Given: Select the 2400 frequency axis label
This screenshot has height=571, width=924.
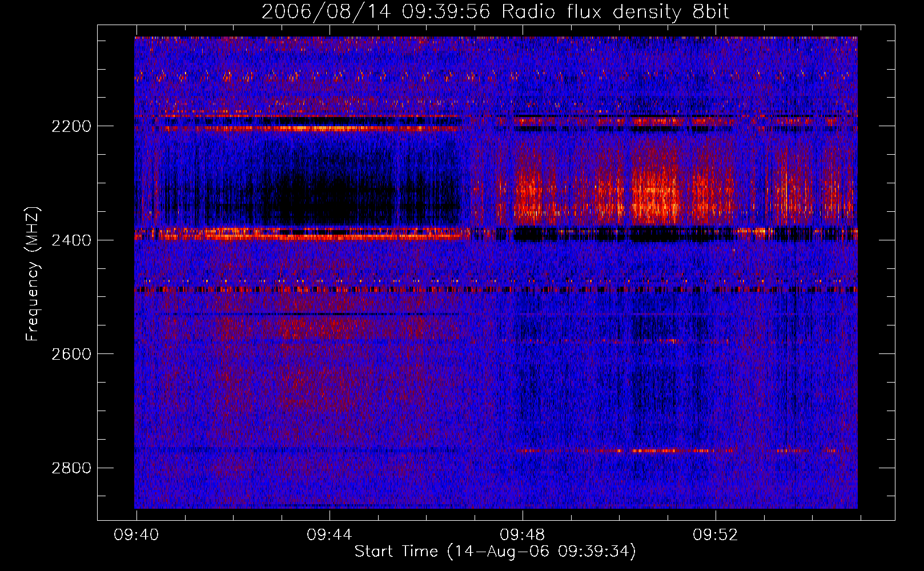Looking at the screenshot, I should point(71,240).
